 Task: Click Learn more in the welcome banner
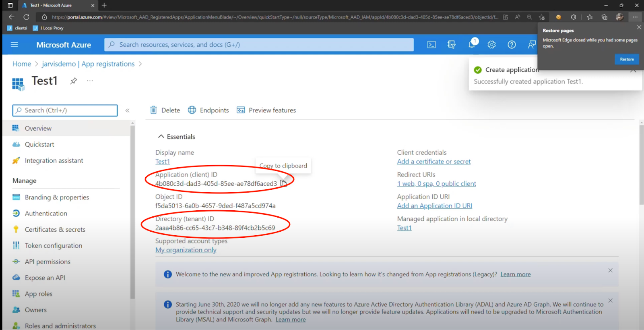click(x=515, y=274)
